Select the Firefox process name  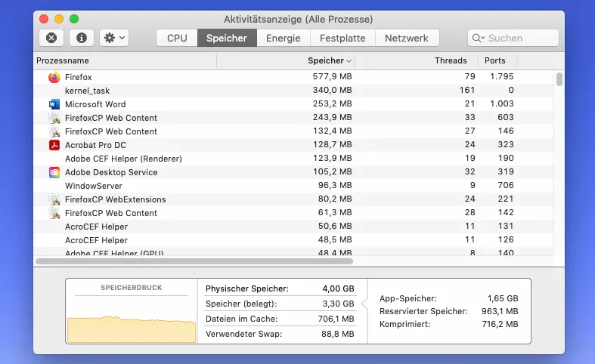pyautogui.click(x=78, y=77)
